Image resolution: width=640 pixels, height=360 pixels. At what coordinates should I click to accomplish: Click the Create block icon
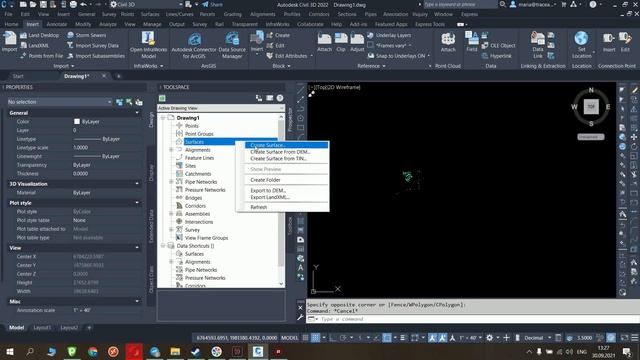tap(269, 36)
